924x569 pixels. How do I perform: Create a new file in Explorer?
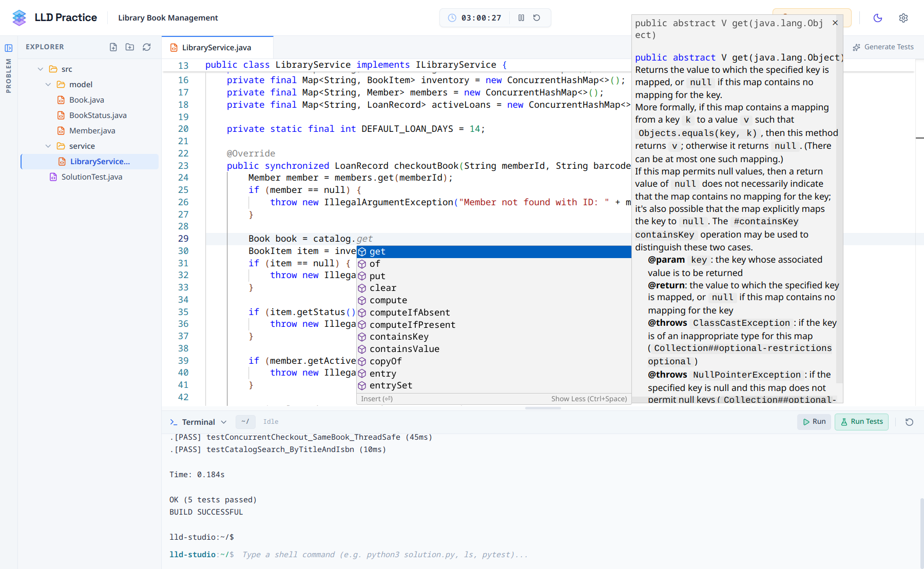click(x=113, y=47)
